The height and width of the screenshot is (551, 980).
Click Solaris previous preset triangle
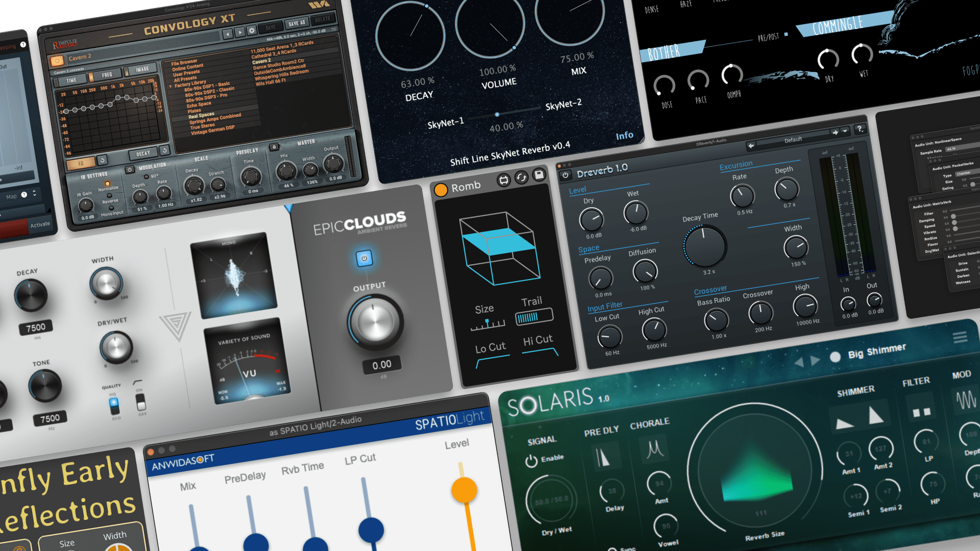coord(799,362)
